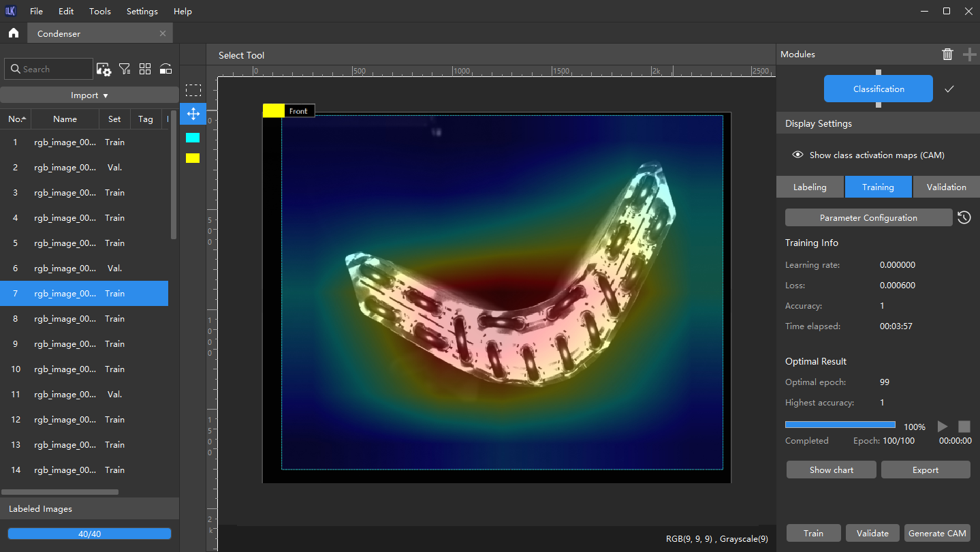Pick the yellow class label swatch
Viewport: 980px width, 552px height.
click(193, 158)
